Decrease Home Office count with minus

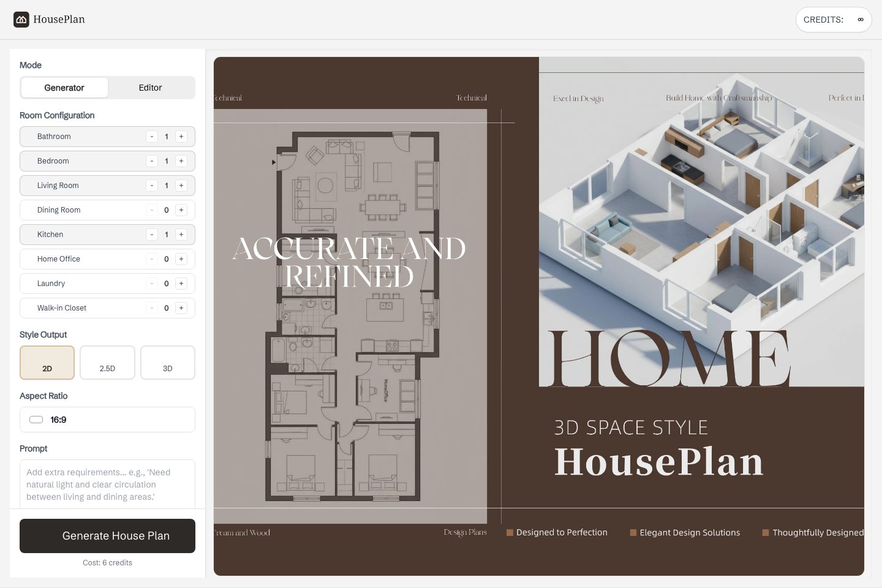point(152,259)
